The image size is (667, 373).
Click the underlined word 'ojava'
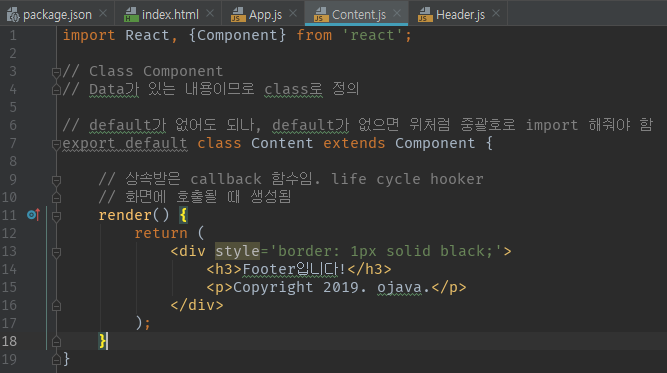pyautogui.click(x=399, y=288)
